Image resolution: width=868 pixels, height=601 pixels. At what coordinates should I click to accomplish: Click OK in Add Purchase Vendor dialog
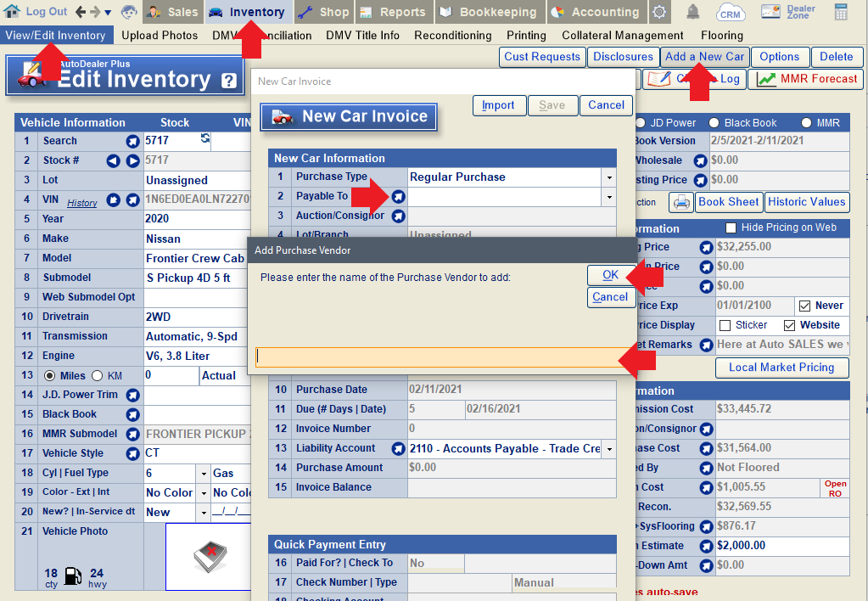[x=610, y=275]
